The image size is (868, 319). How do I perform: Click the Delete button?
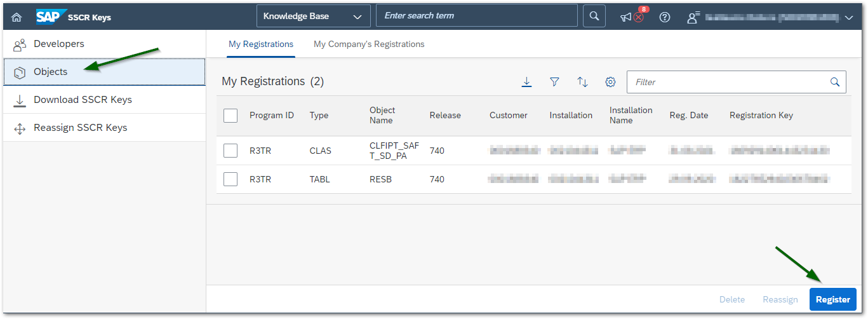click(x=732, y=299)
